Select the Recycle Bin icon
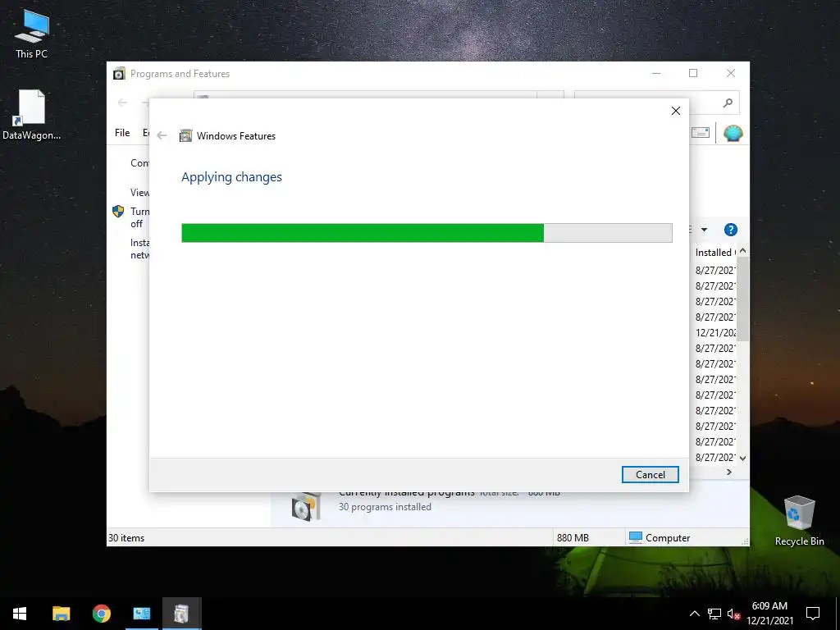 [x=799, y=521]
